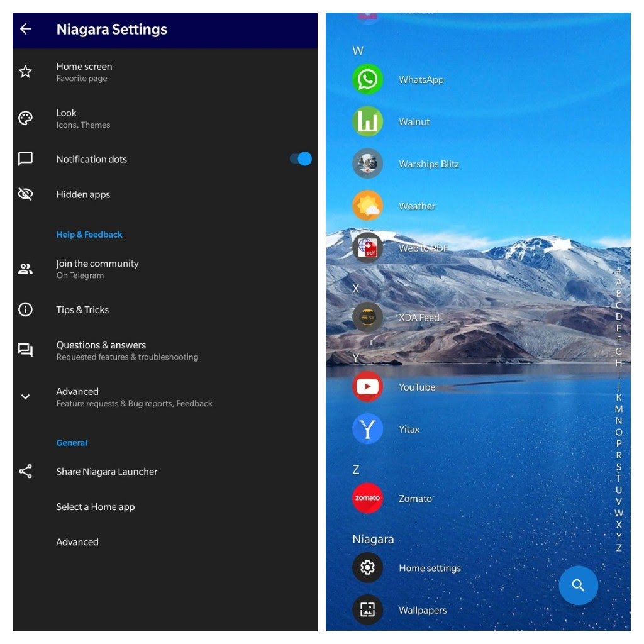Open WhatsApp from the app list
The image size is (644, 644).
click(x=368, y=79)
